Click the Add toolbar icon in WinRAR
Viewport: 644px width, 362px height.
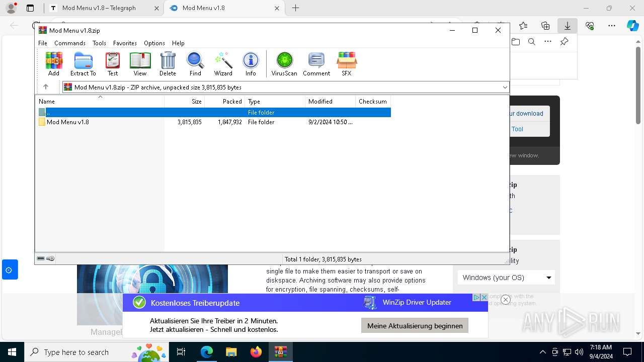tap(54, 64)
